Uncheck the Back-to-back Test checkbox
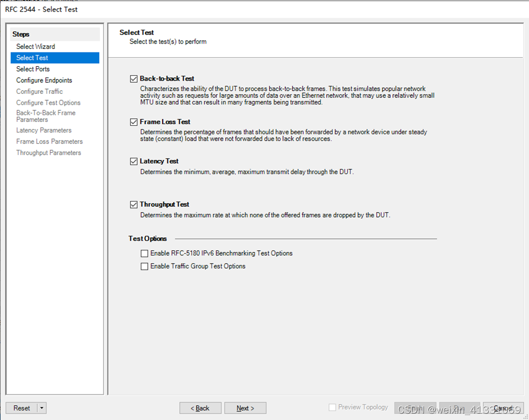Screen dimensions: 529x420 (134, 78)
